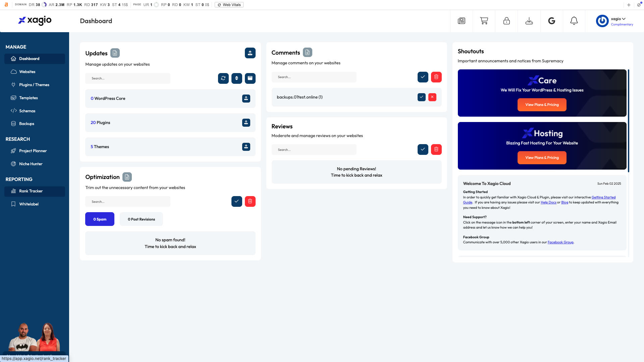The image size is (644, 362).
Task: Click the Updates search field
Action: (128, 78)
